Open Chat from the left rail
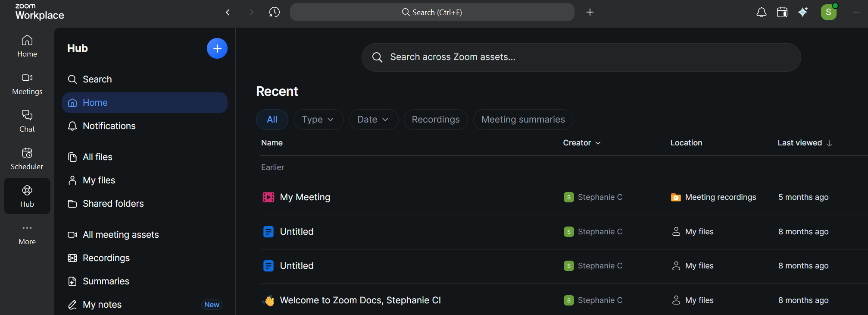The width and height of the screenshot is (868, 315). point(27,121)
